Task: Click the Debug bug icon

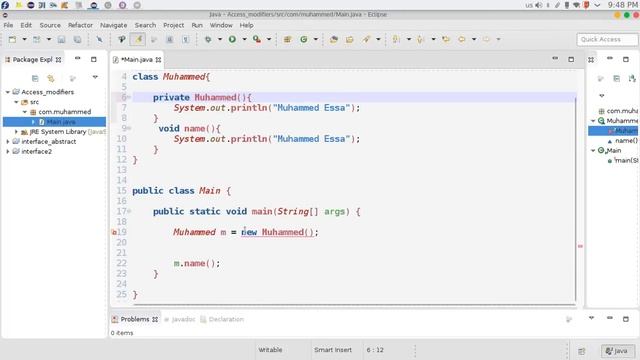Action: click(x=208, y=39)
